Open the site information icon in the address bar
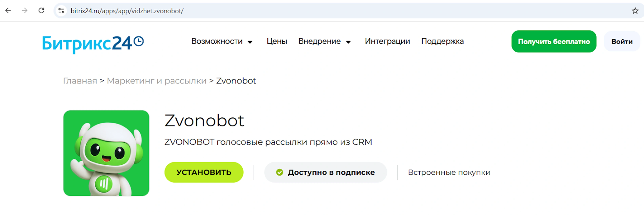 [x=61, y=11]
